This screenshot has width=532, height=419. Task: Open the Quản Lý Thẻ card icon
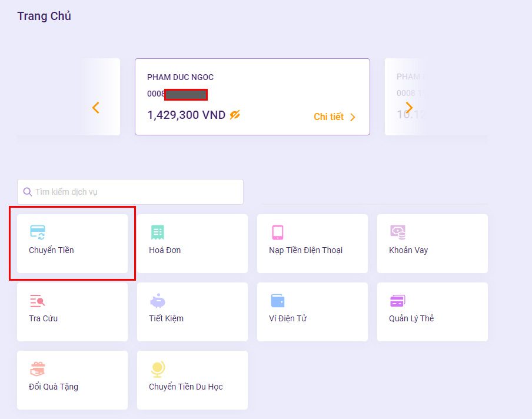tap(397, 301)
